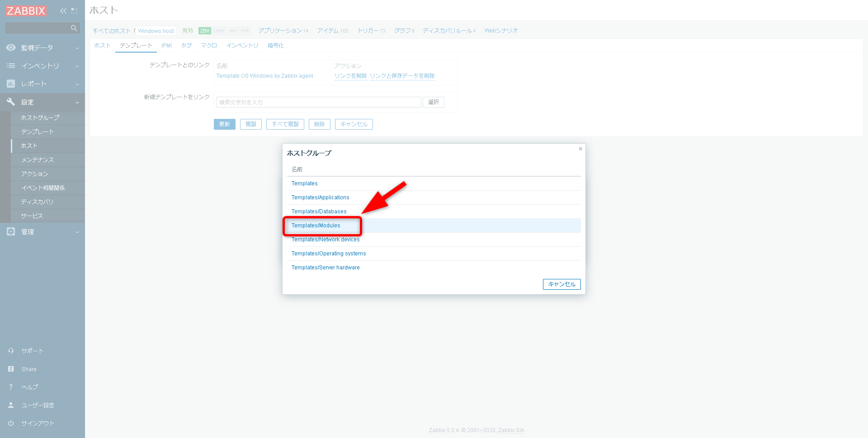Click the sidebar search magnifier icon
The width and height of the screenshot is (868, 438).
pos(74,28)
